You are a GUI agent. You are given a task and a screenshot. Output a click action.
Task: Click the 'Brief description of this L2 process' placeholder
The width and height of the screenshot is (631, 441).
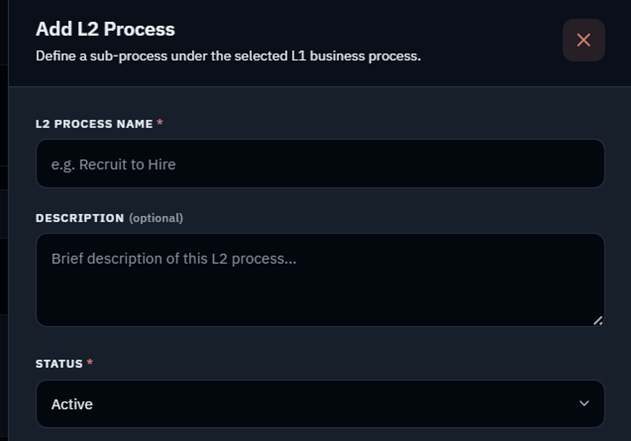[174, 259]
